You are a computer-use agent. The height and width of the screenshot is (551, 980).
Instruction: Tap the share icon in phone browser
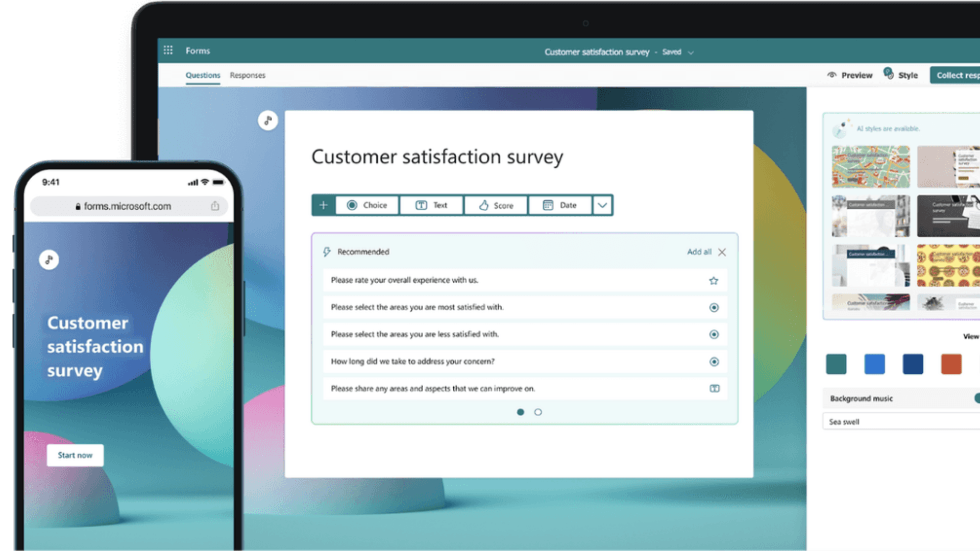pyautogui.click(x=215, y=206)
